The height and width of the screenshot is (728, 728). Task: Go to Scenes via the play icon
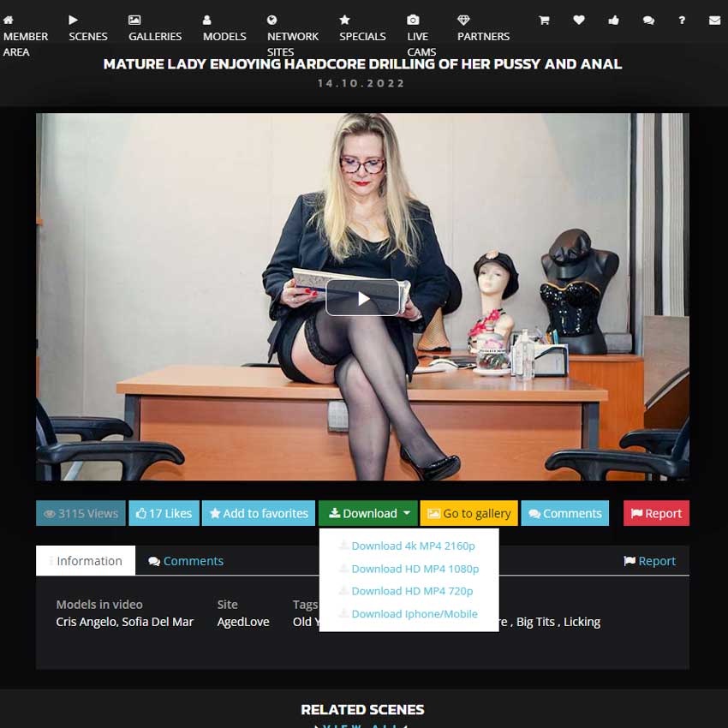tap(73, 20)
